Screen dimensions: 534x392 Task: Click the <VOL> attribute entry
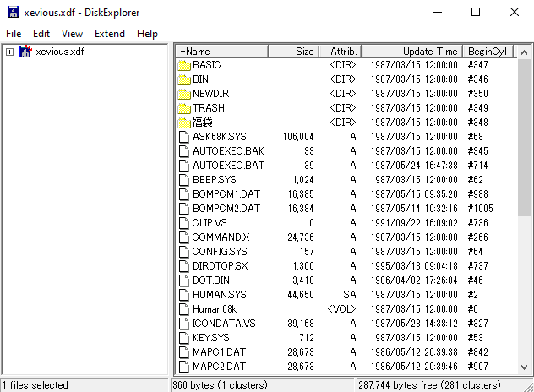click(341, 309)
